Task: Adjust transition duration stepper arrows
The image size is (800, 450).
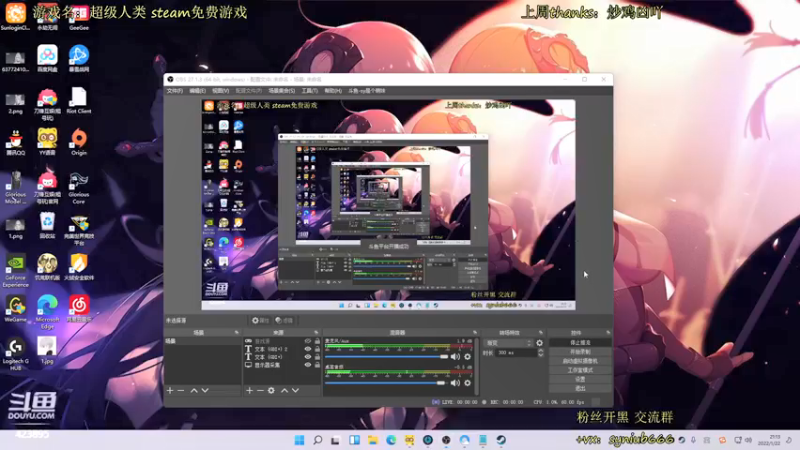Action: pyautogui.click(x=540, y=353)
